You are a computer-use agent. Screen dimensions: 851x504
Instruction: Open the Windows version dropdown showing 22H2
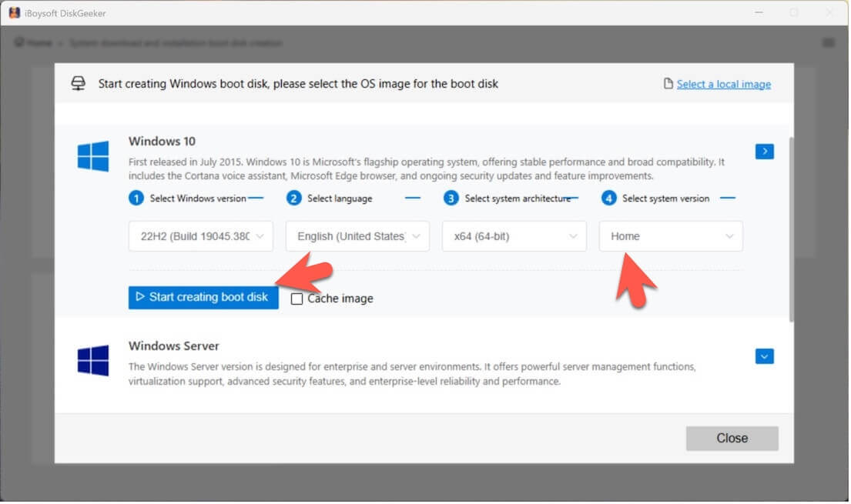[201, 236]
